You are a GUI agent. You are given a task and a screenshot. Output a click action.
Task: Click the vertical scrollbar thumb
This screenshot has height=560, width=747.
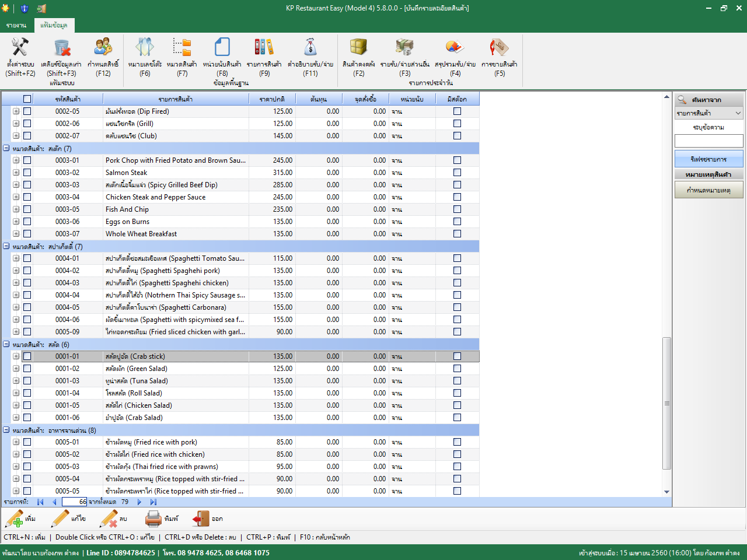pos(667,403)
